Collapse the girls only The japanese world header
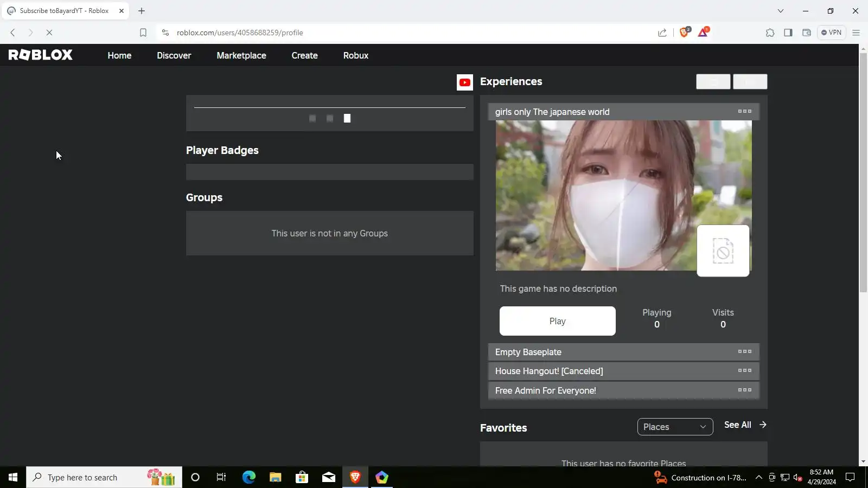This screenshot has width=868, height=488. tap(624, 112)
